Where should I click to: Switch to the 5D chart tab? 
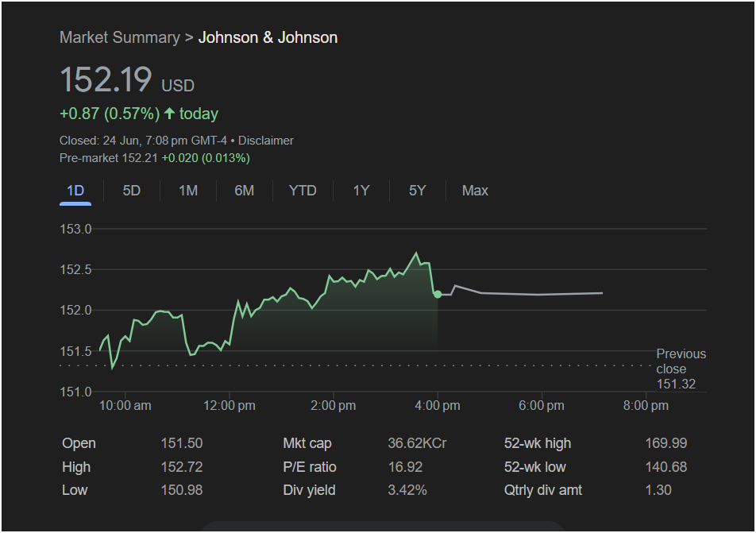132,191
